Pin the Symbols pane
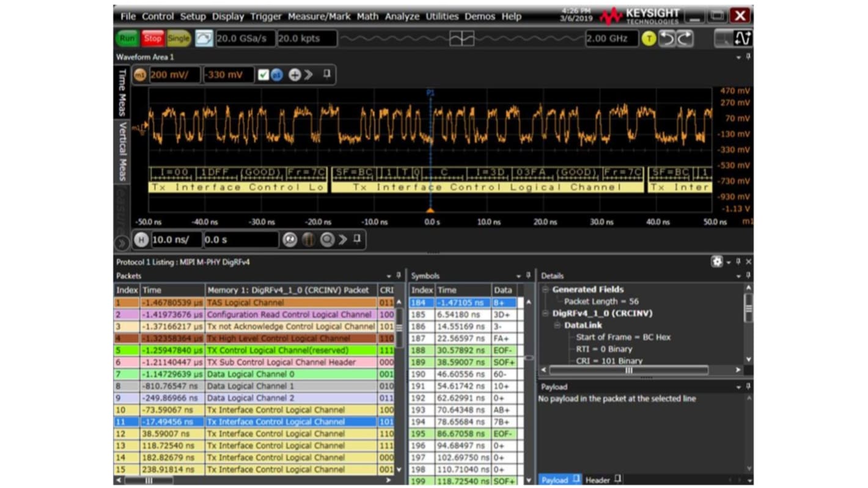 (529, 276)
